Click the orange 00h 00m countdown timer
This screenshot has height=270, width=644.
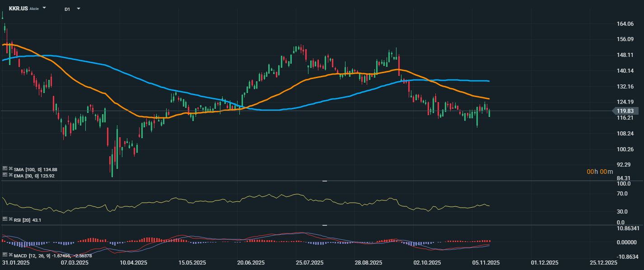tap(600, 172)
